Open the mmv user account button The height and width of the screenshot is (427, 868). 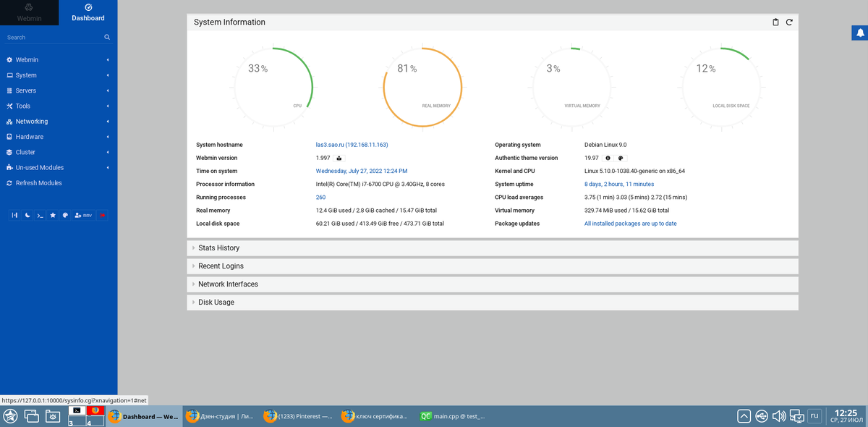tap(83, 216)
